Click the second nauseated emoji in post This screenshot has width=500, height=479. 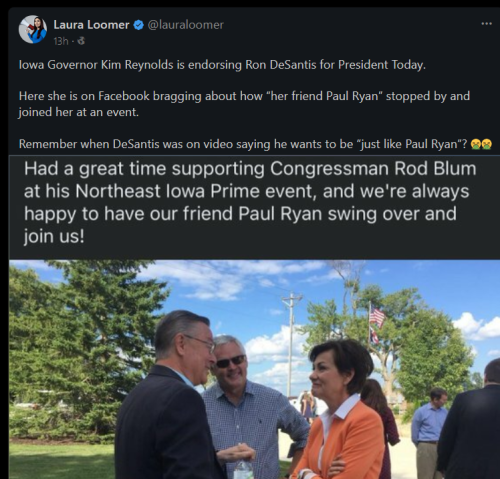486,144
